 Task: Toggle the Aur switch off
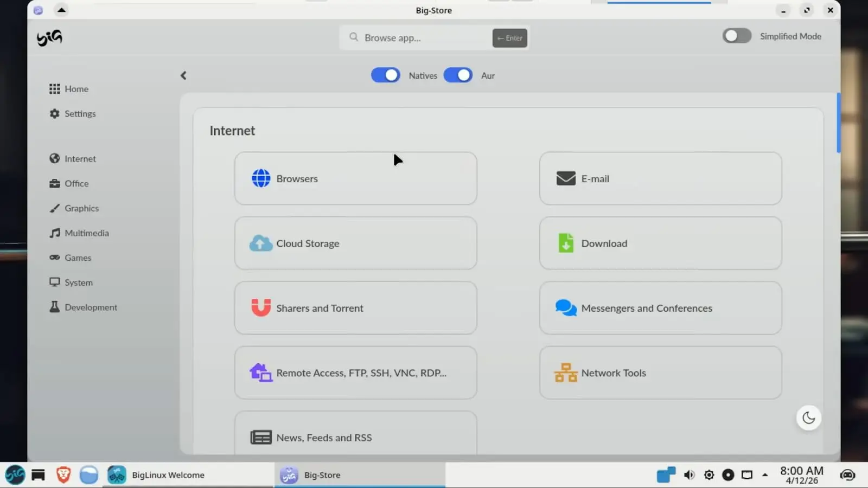click(458, 75)
